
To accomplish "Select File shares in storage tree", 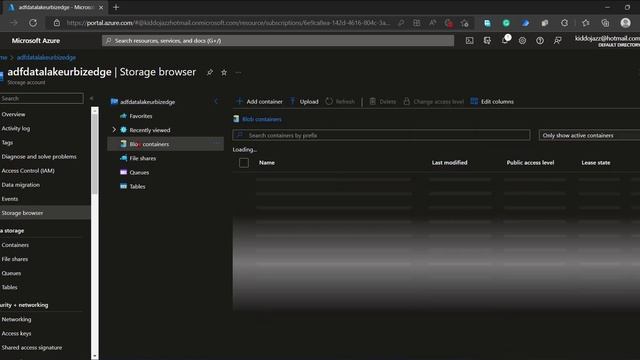I will pos(142,158).
